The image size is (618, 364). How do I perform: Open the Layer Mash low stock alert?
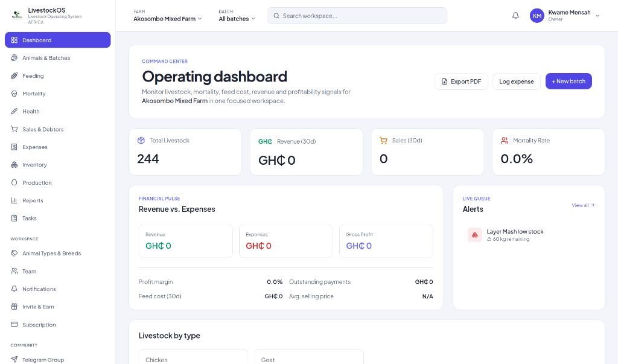pos(529,235)
